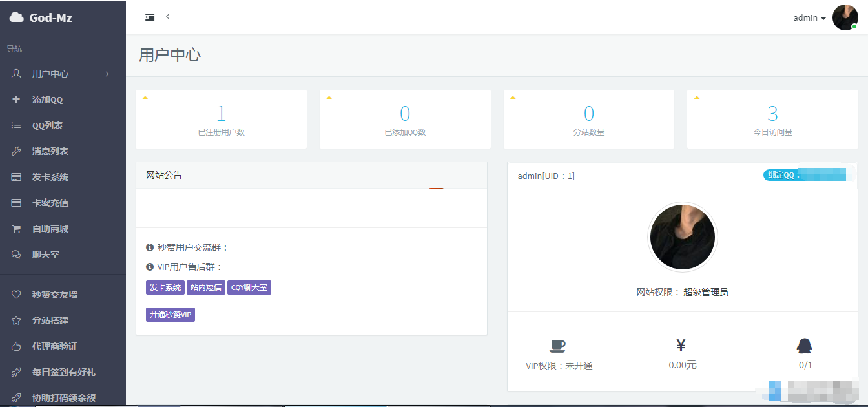Collapse the 已注册用户数 card using its yellow triangle
Screen dimensions: 868x407
(145, 98)
